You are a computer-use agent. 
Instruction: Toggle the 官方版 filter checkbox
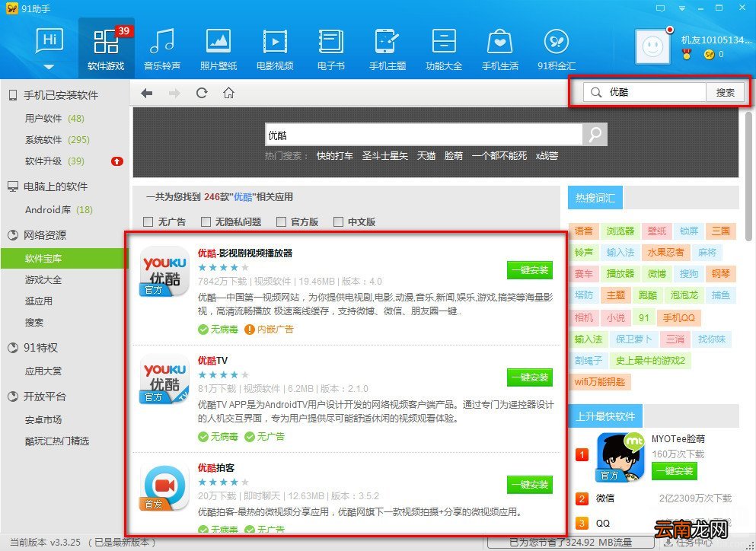coord(281,221)
